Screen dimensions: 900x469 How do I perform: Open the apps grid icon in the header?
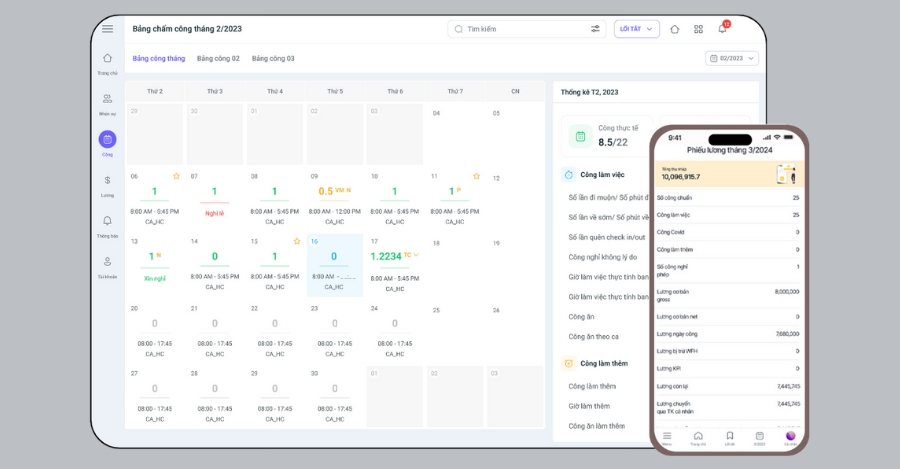[698, 29]
